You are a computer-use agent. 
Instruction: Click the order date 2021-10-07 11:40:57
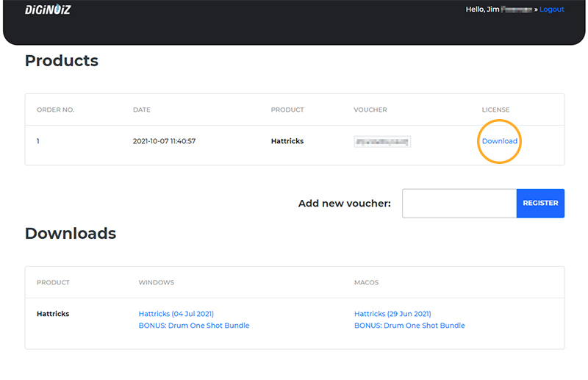coord(164,141)
